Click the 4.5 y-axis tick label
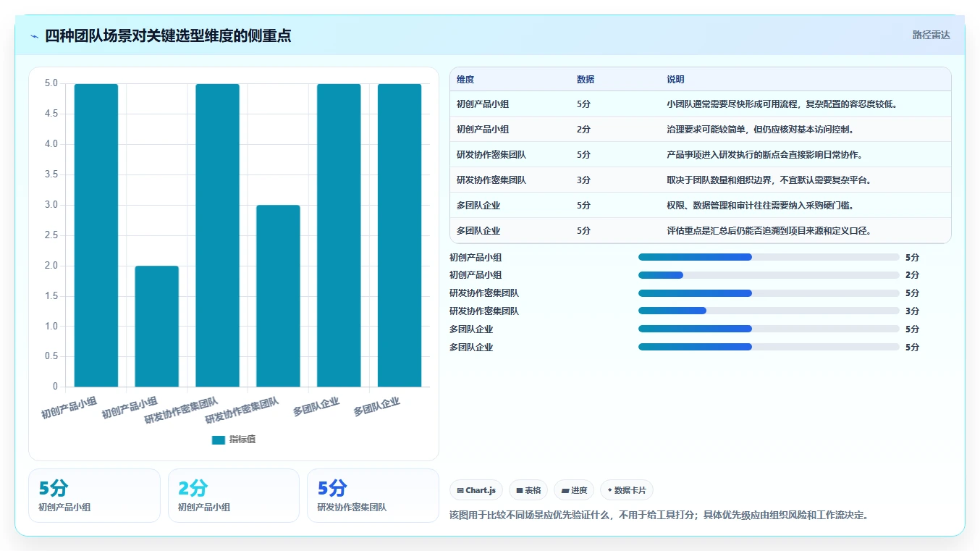 tap(51, 114)
